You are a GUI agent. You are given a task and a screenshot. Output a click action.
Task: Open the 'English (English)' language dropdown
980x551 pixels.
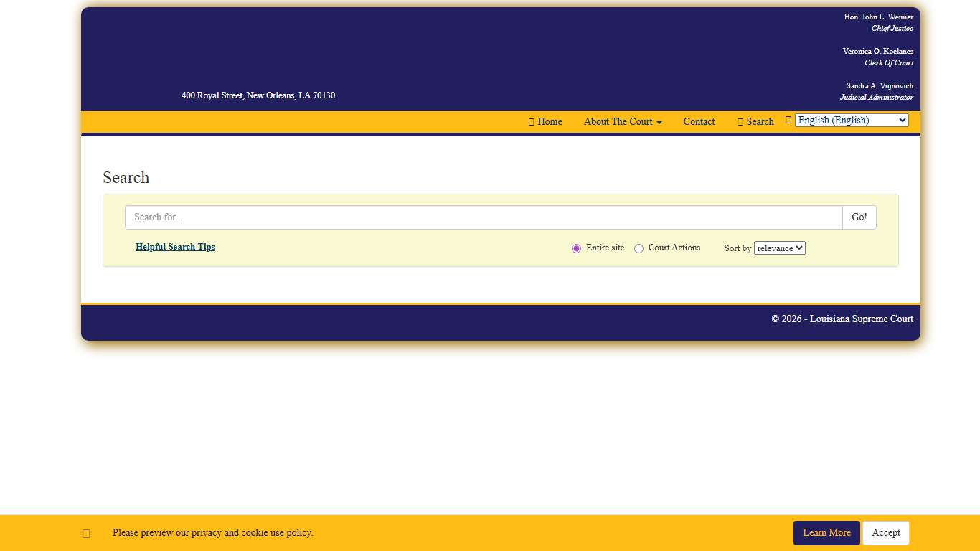pyautogui.click(x=851, y=120)
